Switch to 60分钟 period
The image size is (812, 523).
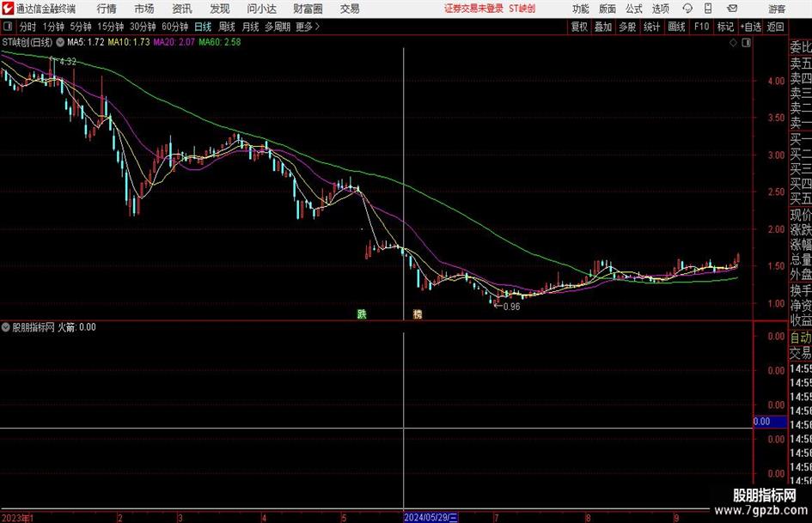click(x=175, y=27)
